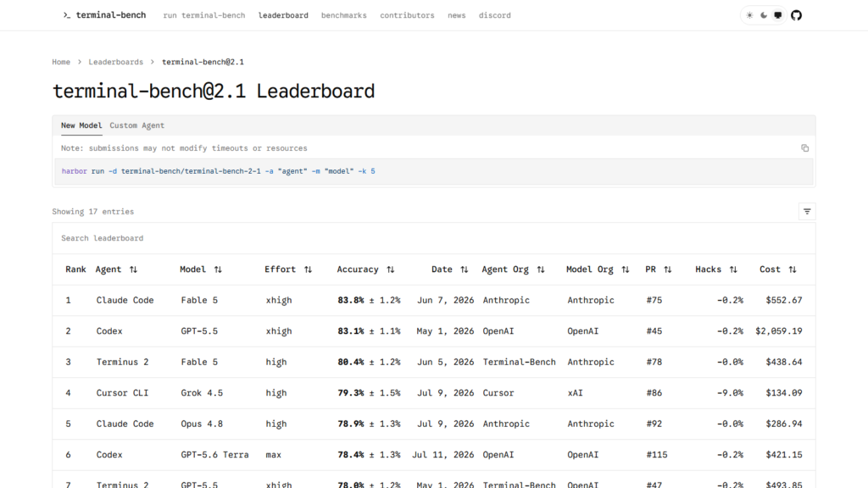Image resolution: width=868 pixels, height=488 pixels.
Task: Click GPT-5.6 Terra model cell
Action: 214,455
